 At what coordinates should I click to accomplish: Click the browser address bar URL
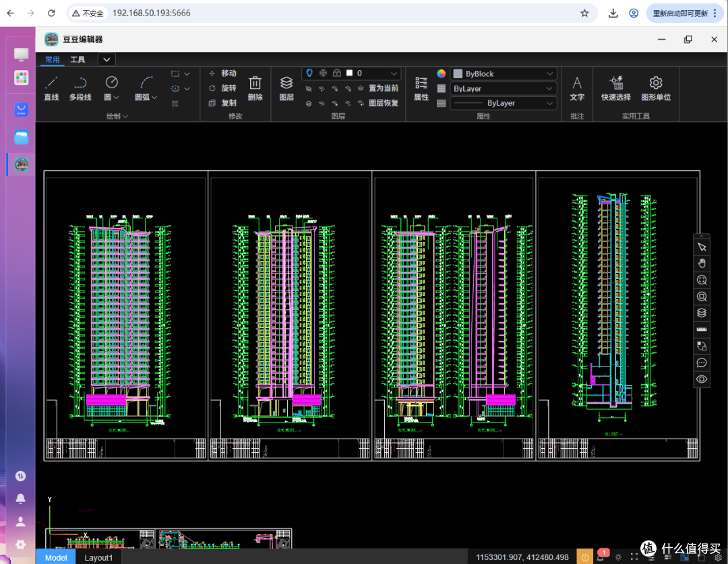pyautogui.click(x=152, y=13)
